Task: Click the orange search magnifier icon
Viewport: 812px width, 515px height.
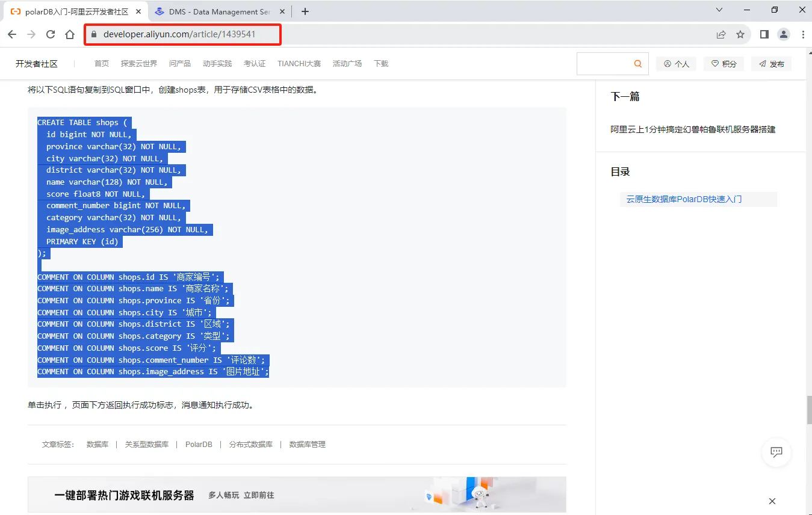Action: point(638,64)
